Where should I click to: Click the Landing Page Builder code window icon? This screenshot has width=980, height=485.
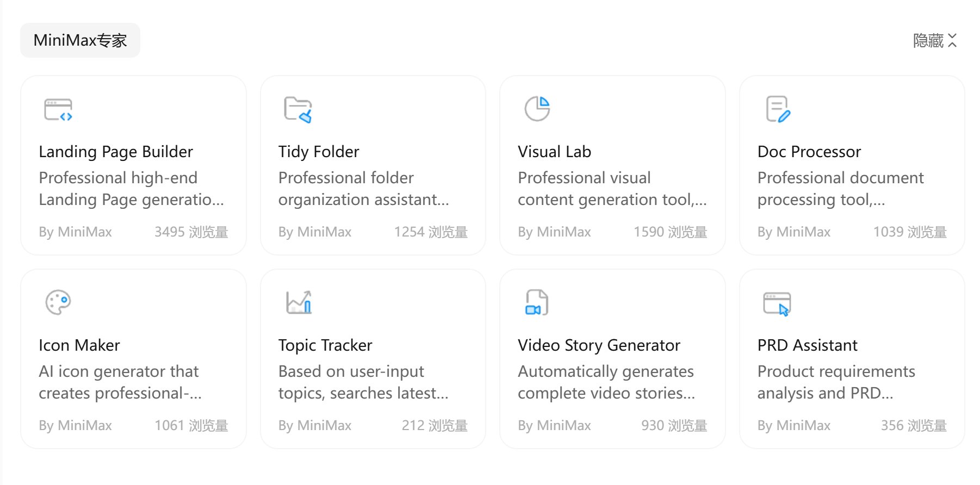coord(58,110)
